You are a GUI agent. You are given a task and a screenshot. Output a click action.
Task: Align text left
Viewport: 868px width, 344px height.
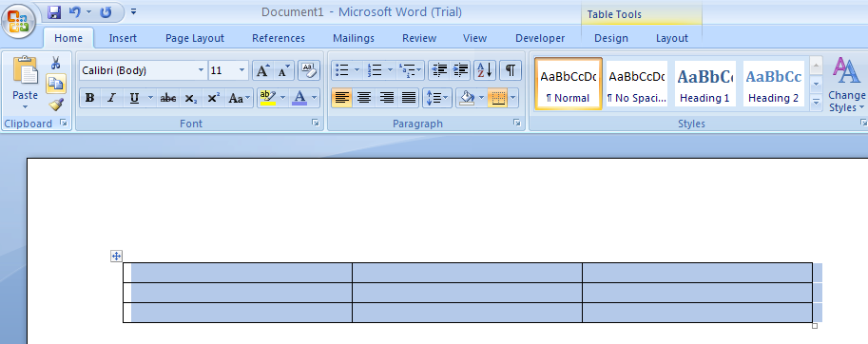pos(342,99)
